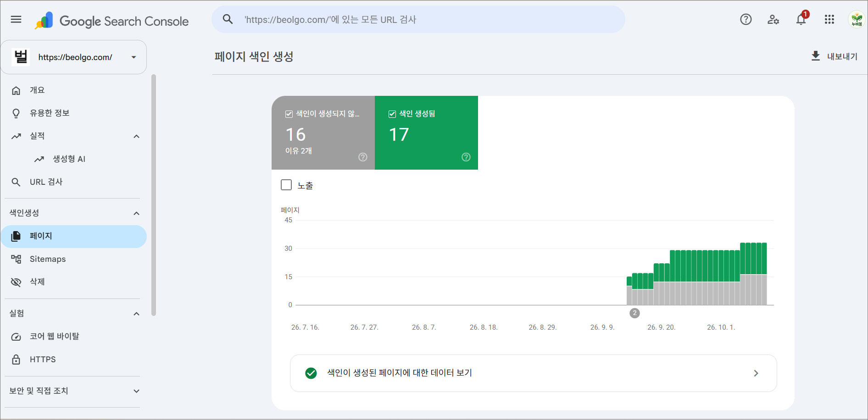The width and height of the screenshot is (868, 420).
Task: Click the 개요 home icon
Action: point(16,90)
